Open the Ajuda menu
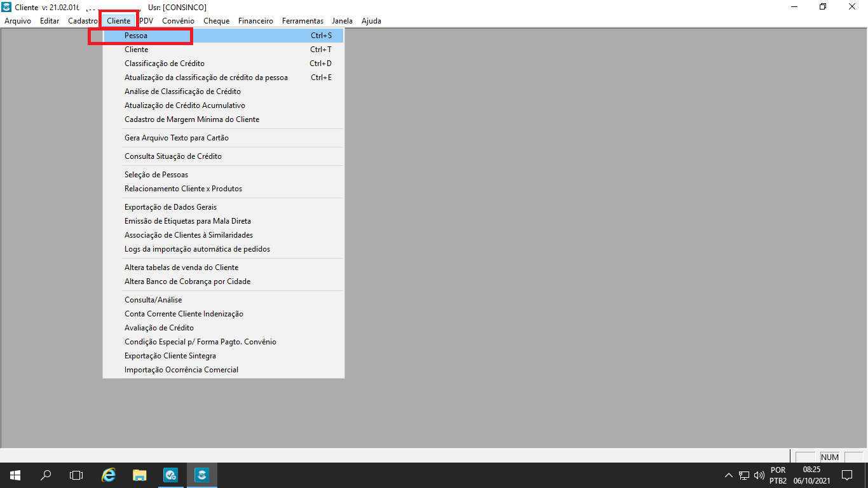Screen dimensions: 868x488 click(x=371, y=21)
